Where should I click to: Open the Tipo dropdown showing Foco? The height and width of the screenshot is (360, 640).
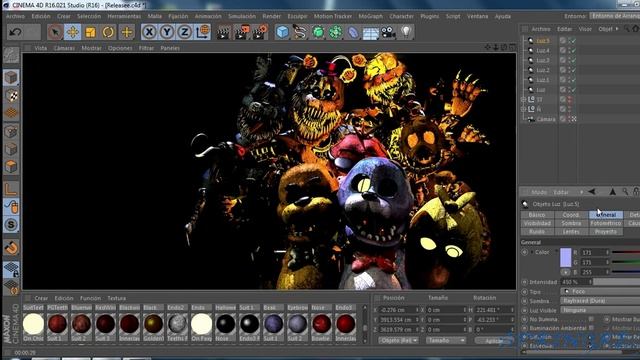600,291
